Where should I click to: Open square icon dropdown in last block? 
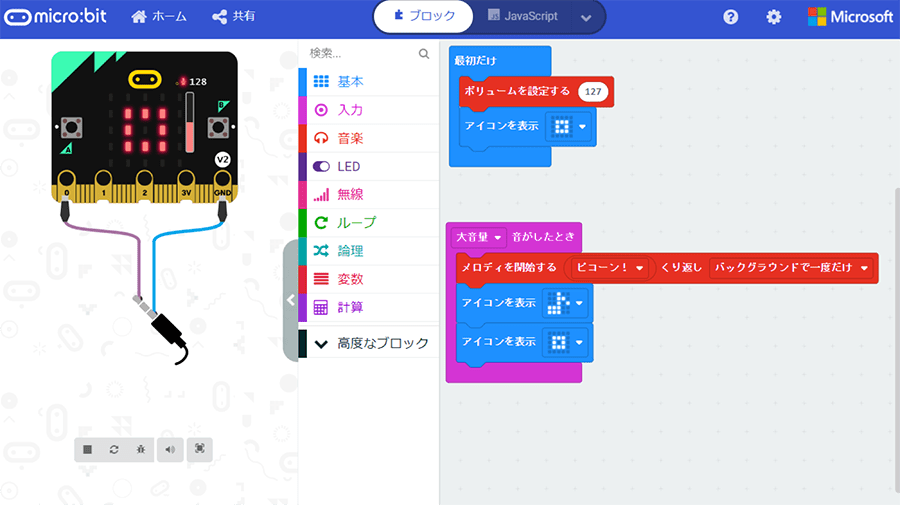coord(567,343)
